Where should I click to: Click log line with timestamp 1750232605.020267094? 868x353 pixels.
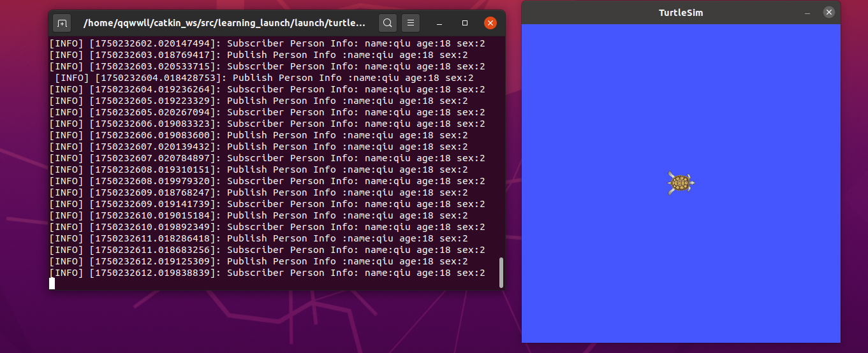pyautogui.click(x=267, y=112)
